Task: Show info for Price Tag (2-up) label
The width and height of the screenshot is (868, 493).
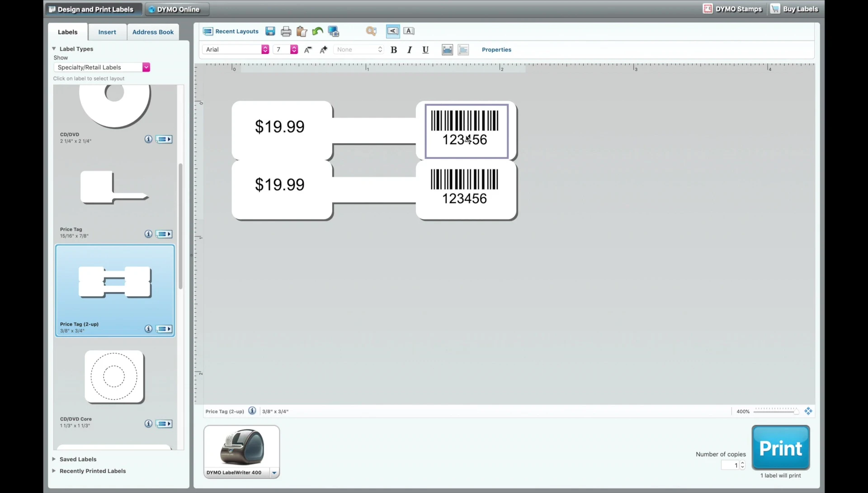Action: [x=148, y=329]
